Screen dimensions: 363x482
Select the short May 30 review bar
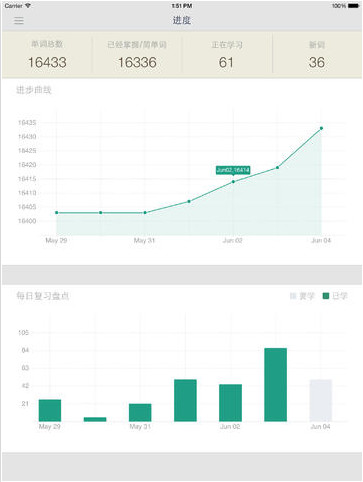tap(95, 419)
